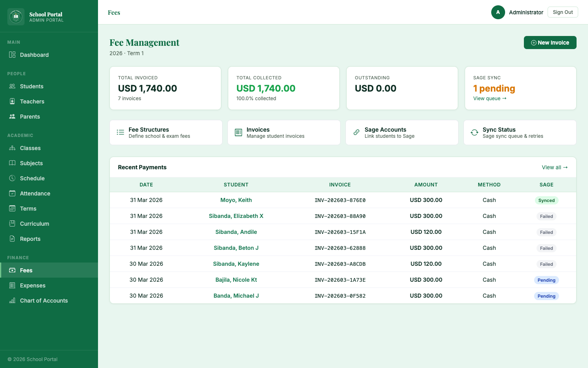Navigate to Curriculum in the sidebar
The image size is (588, 368).
click(x=34, y=223)
